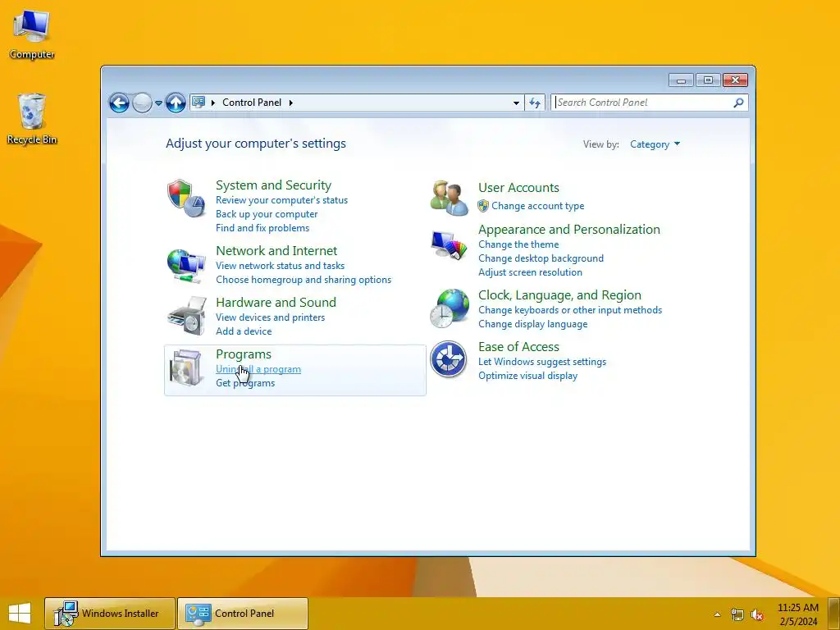
Task: Open the Computer desktop icon
Action: 32,34
